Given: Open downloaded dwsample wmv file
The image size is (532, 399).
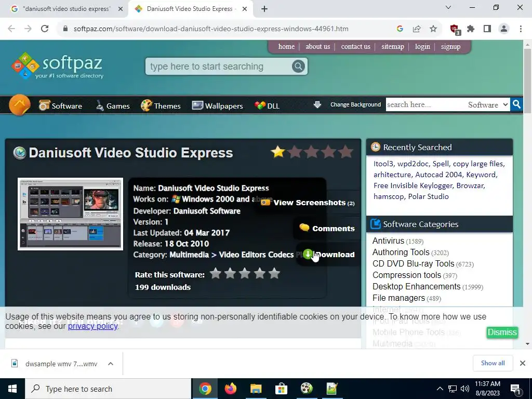Looking at the screenshot, I should coord(54,364).
